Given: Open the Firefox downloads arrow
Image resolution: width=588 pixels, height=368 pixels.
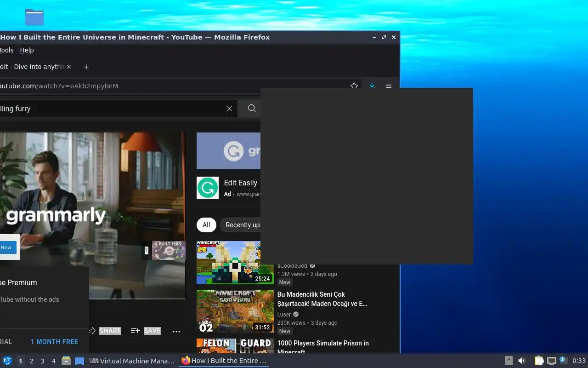Looking at the screenshot, I should pyautogui.click(x=372, y=86).
